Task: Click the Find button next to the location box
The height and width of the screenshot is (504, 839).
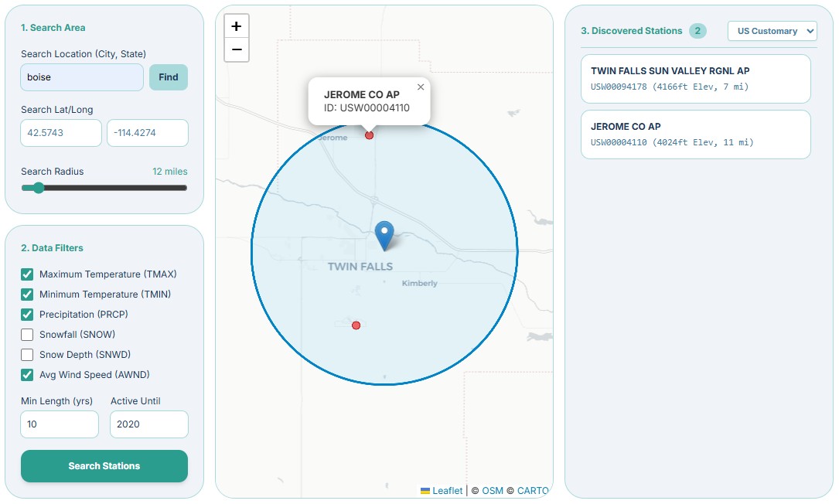Action: [x=168, y=77]
